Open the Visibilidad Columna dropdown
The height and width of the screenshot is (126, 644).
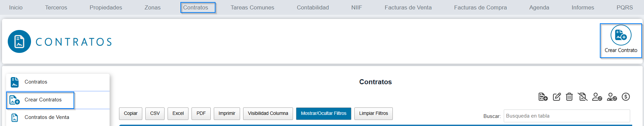point(268,114)
